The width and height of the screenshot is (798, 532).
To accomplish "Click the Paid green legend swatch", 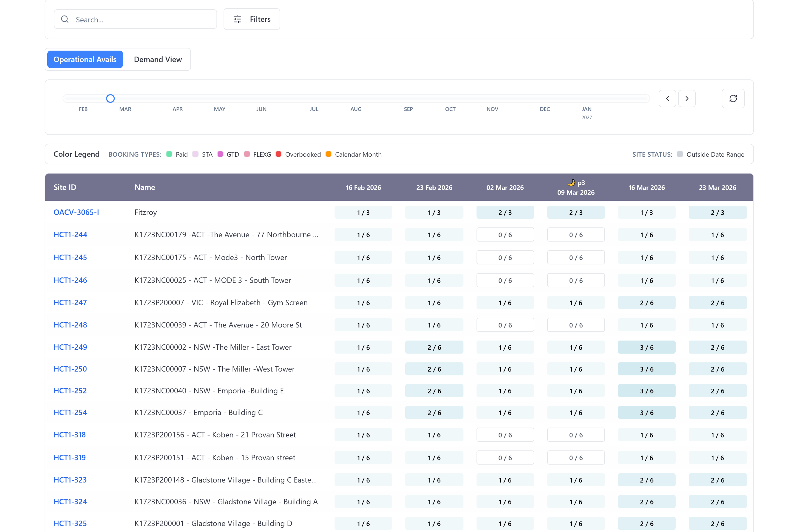I will [x=169, y=154].
